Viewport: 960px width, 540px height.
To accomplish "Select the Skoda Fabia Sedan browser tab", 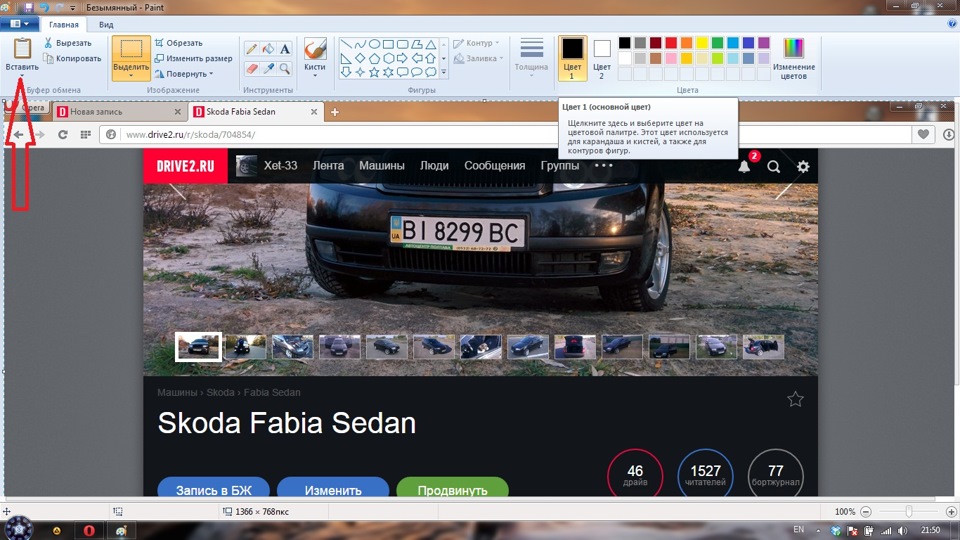I will [255, 111].
